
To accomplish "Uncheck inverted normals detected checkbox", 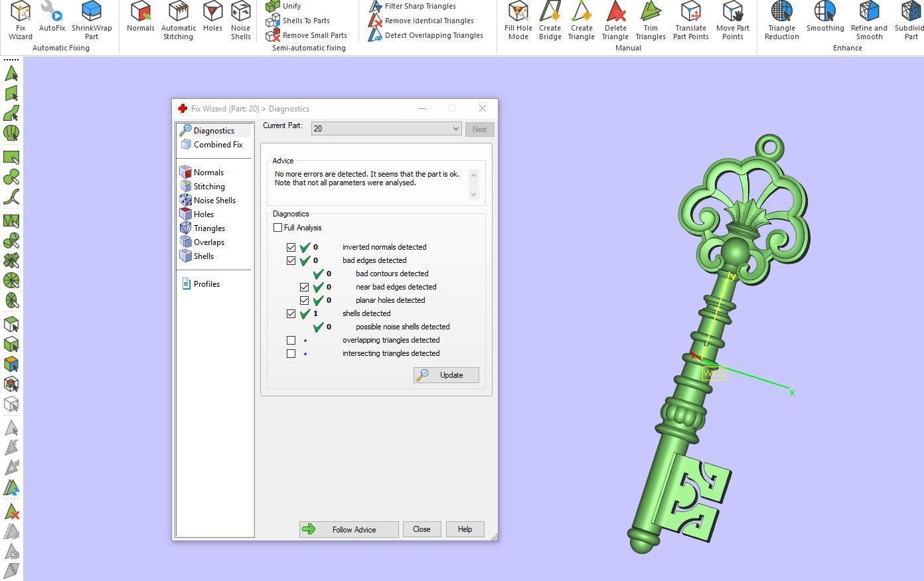I will tap(291, 247).
